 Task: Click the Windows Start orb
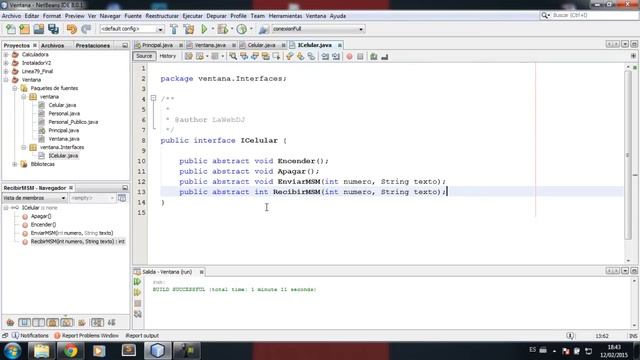coord(13,351)
